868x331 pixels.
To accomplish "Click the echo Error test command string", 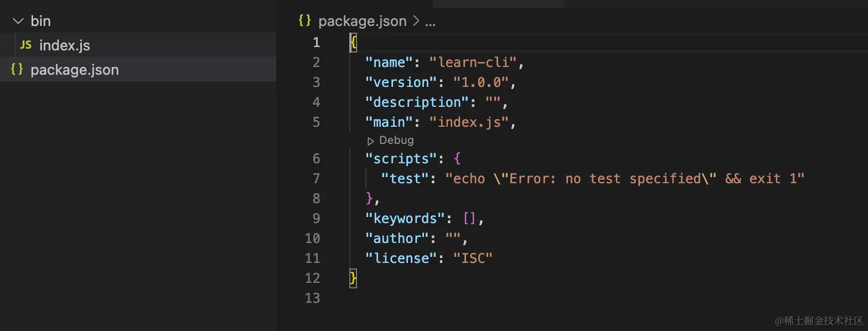I will (625, 179).
